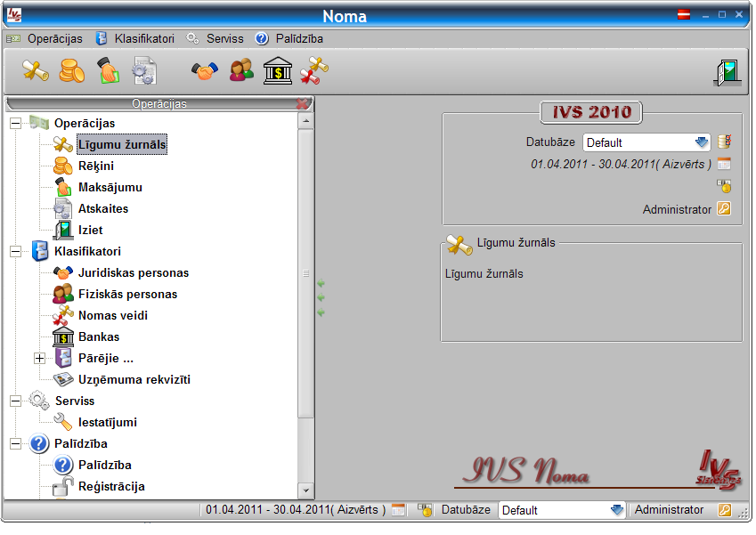Click the exit door icon in toolbar
756x535 pixels.
pos(728,73)
